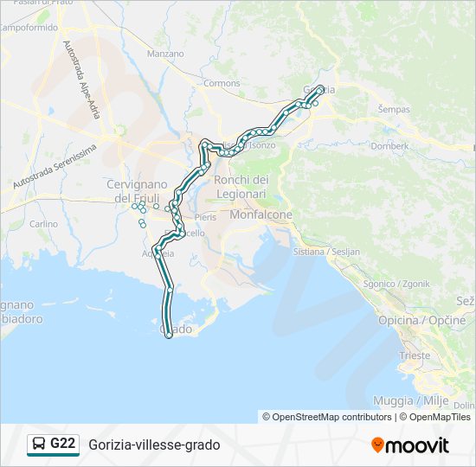Viewport: 476px width, 467px height.
Task: Click the Ronchi dei Legionari label
Action: 241,187
